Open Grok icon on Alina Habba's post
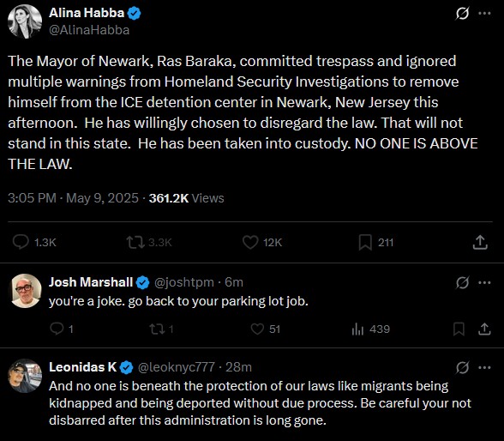 [x=463, y=14]
